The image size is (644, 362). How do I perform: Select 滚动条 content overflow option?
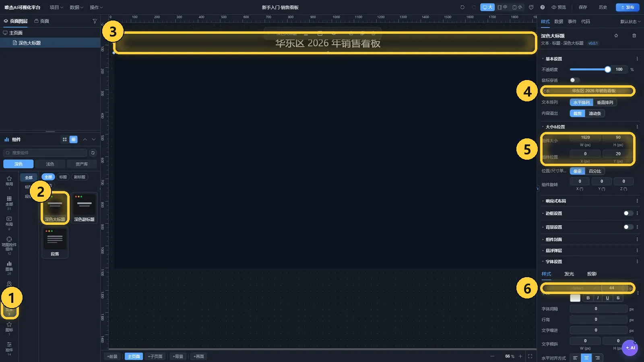[595, 113]
